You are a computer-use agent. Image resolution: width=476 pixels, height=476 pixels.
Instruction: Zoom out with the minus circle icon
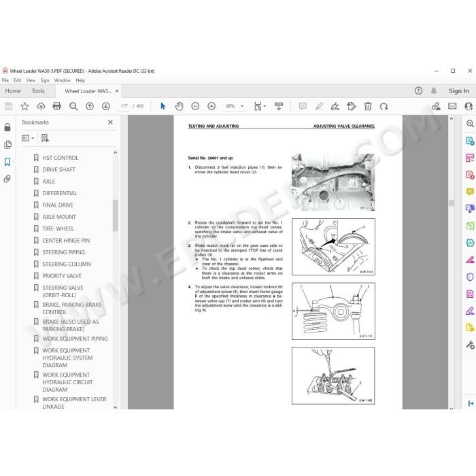195,106
